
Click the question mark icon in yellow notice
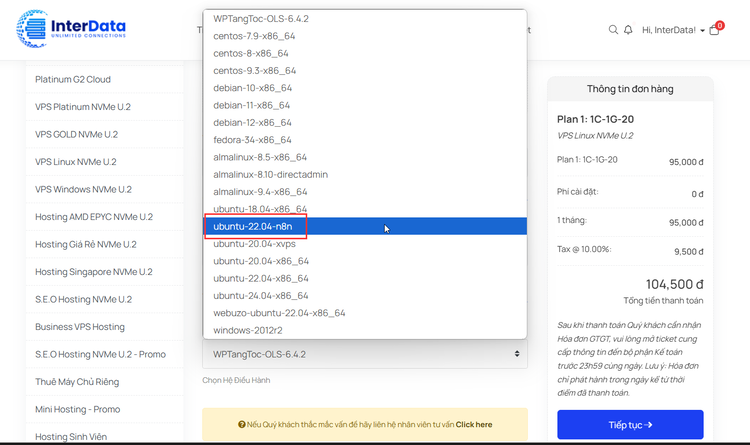click(242, 424)
